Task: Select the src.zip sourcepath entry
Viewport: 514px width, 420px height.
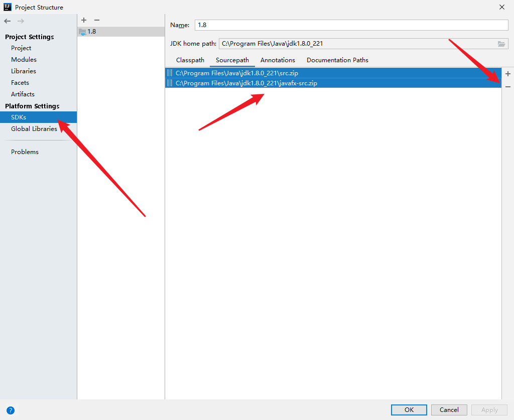Action: click(x=333, y=73)
